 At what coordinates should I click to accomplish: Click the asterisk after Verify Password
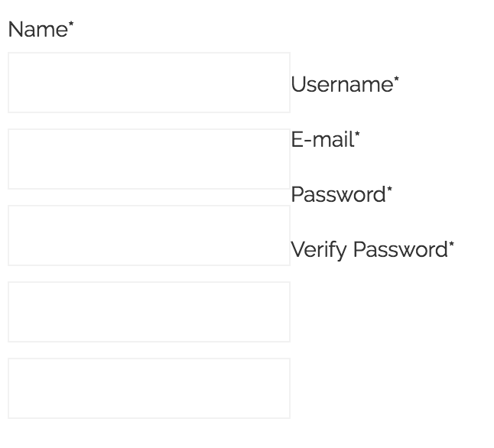click(451, 245)
